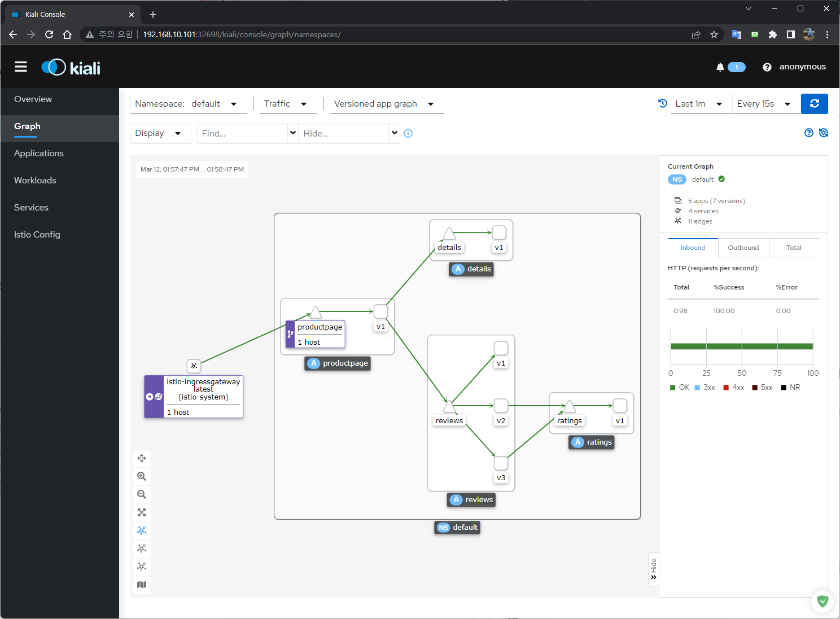Open graph find/hide help info icon

point(408,133)
